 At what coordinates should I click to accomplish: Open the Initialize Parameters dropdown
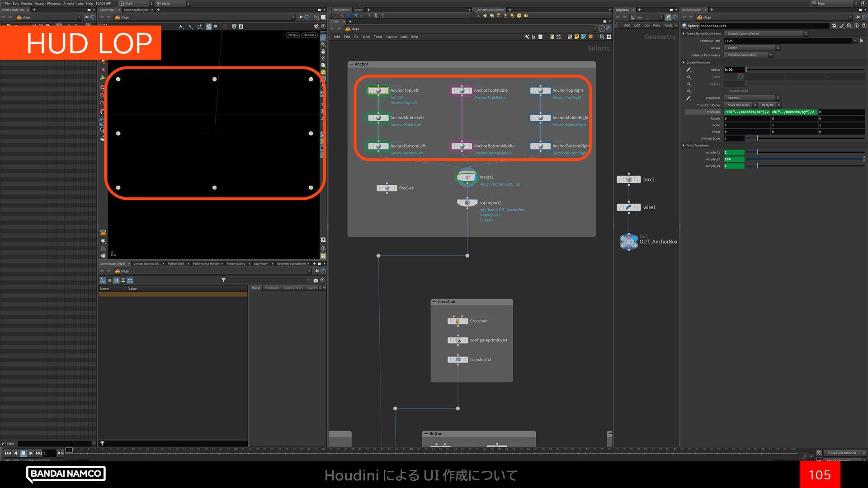click(x=748, y=55)
